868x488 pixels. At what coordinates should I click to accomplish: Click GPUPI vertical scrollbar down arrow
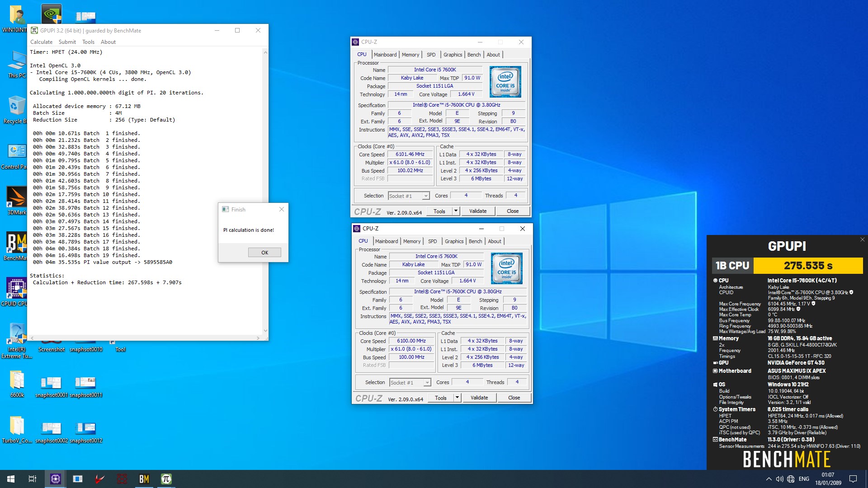coord(265,331)
